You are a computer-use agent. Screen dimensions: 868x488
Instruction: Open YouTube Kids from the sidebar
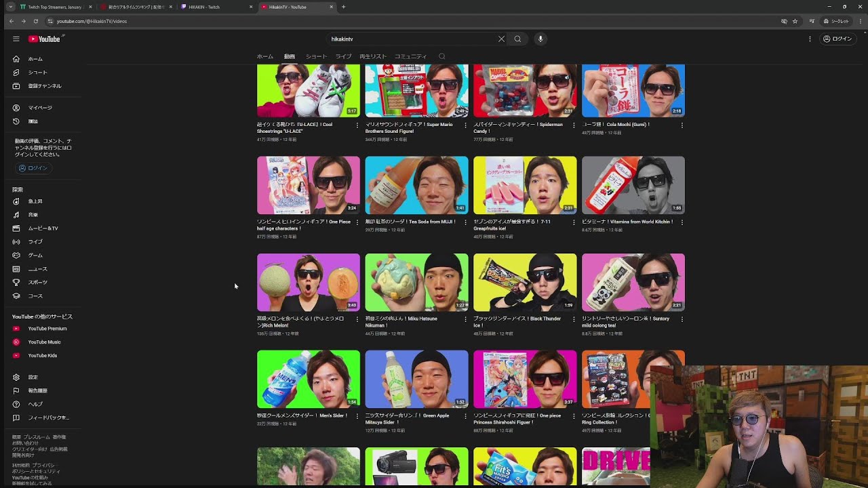pyautogui.click(x=43, y=355)
